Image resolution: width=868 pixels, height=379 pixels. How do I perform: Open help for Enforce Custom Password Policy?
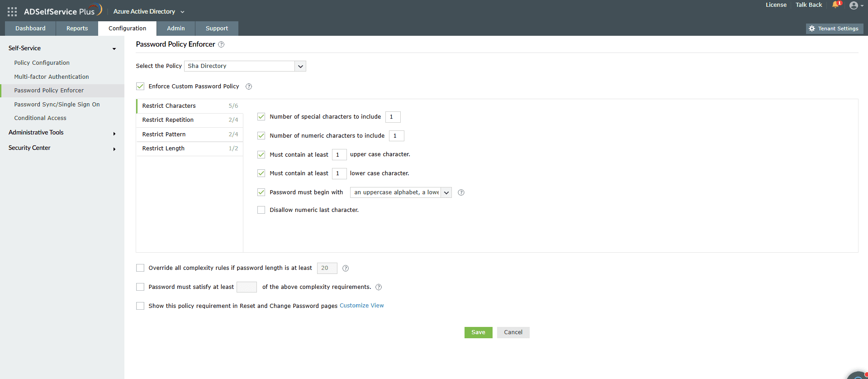tap(249, 86)
